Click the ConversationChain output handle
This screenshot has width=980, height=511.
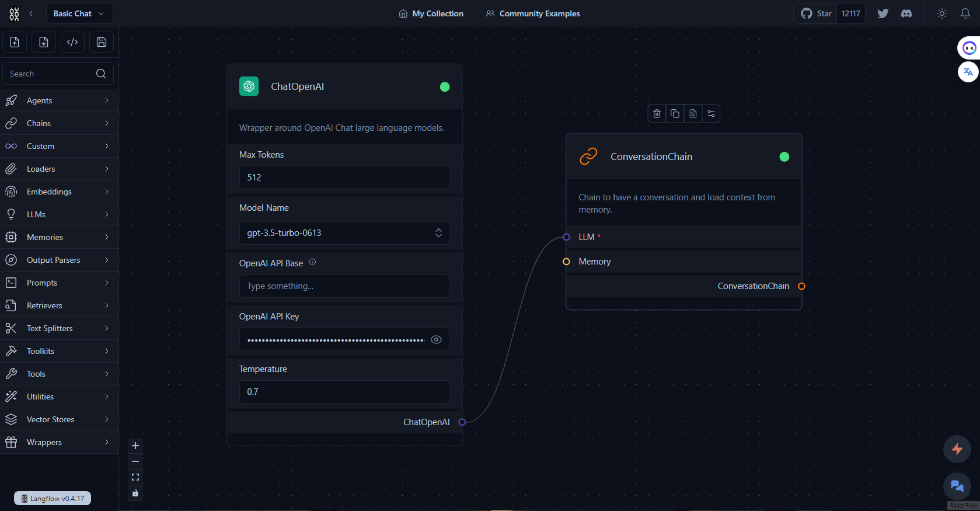coord(801,286)
